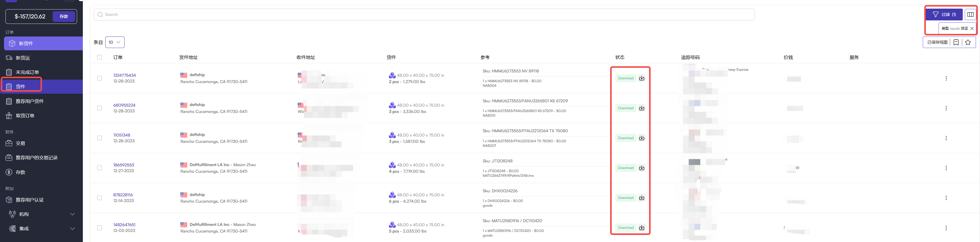Expand the 机构 submenu chevron
Viewport: 980px width, 242px height.
pos(72,214)
